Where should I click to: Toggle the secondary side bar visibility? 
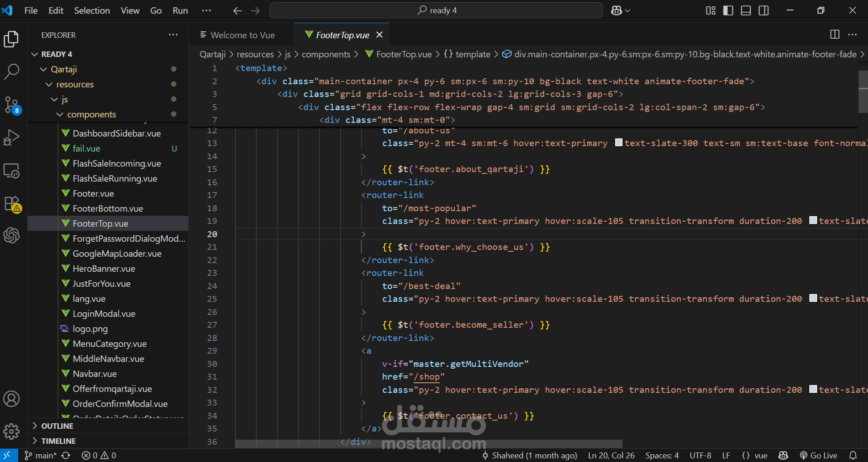764,10
